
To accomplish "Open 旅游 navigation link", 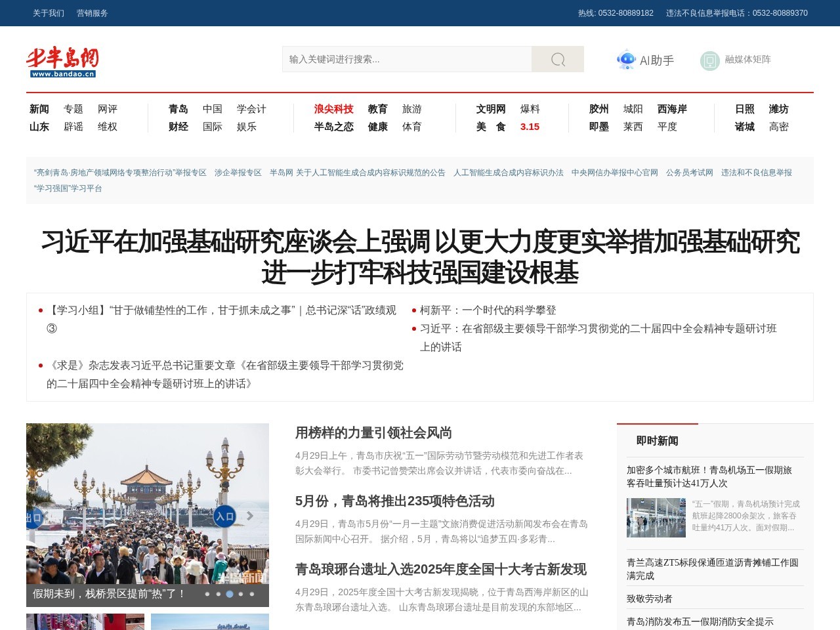I will point(412,109).
